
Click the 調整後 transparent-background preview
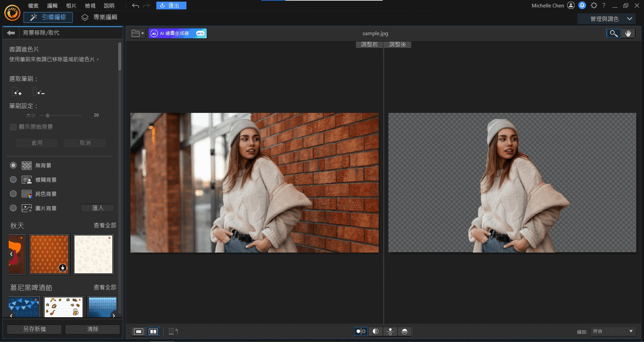tap(512, 183)
